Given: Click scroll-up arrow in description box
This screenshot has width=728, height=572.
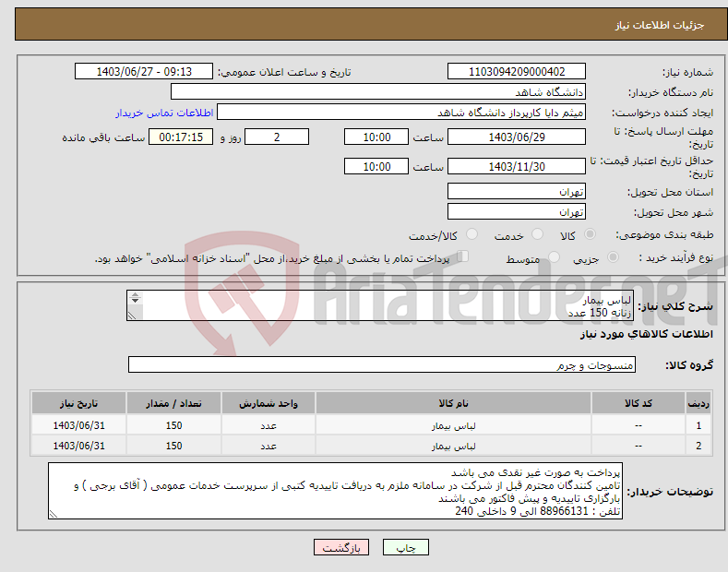Looking at the screenshot, I should point(135,294).
